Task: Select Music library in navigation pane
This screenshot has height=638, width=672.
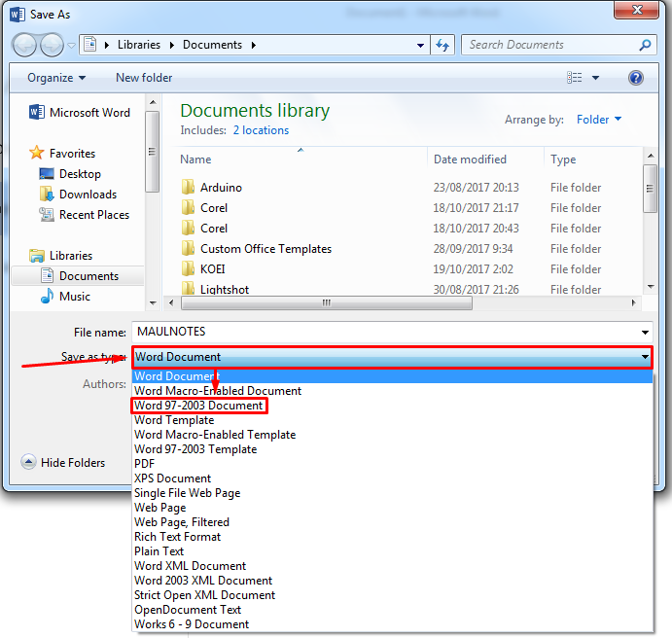Action: 65,296
